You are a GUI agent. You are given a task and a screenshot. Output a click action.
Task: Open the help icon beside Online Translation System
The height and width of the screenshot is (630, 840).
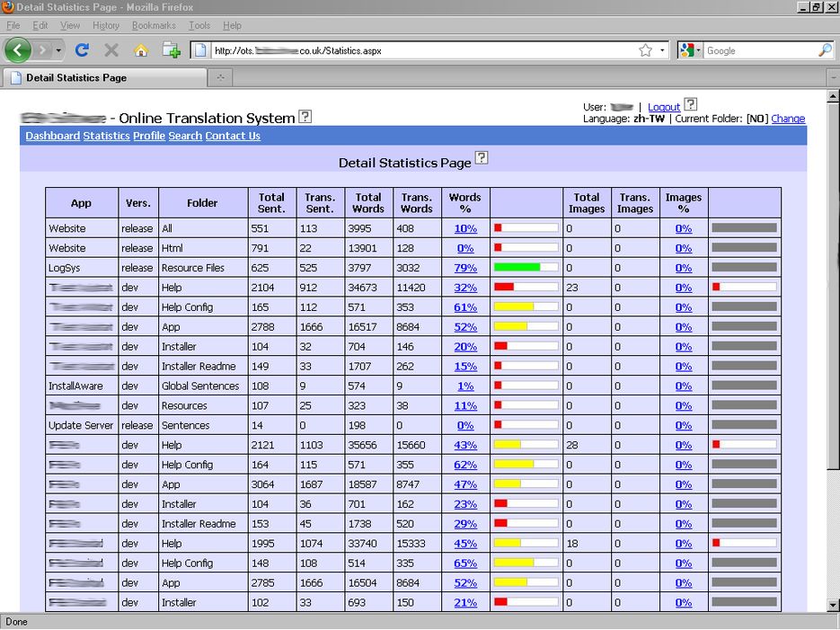305,116
